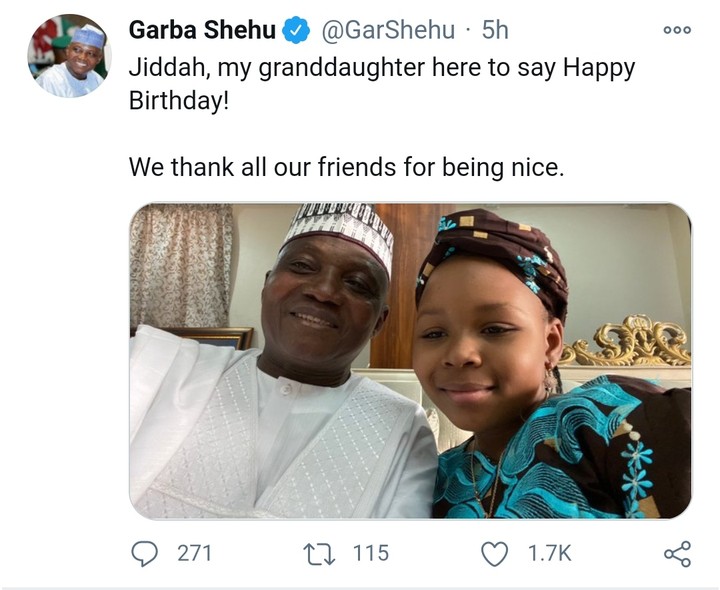The height and width of the screenshot is (590, 720).
Task: Click the blue verified badge
Action: (x=295, y=31)
